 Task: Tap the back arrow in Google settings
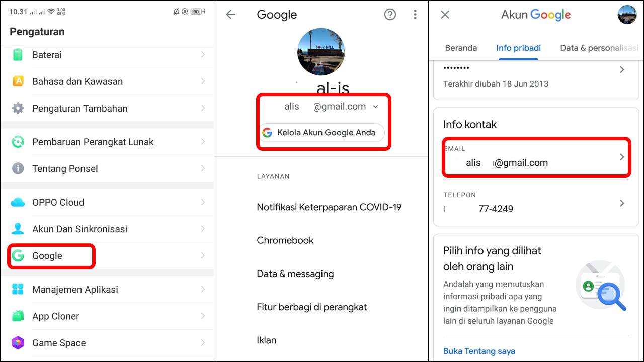231,15
